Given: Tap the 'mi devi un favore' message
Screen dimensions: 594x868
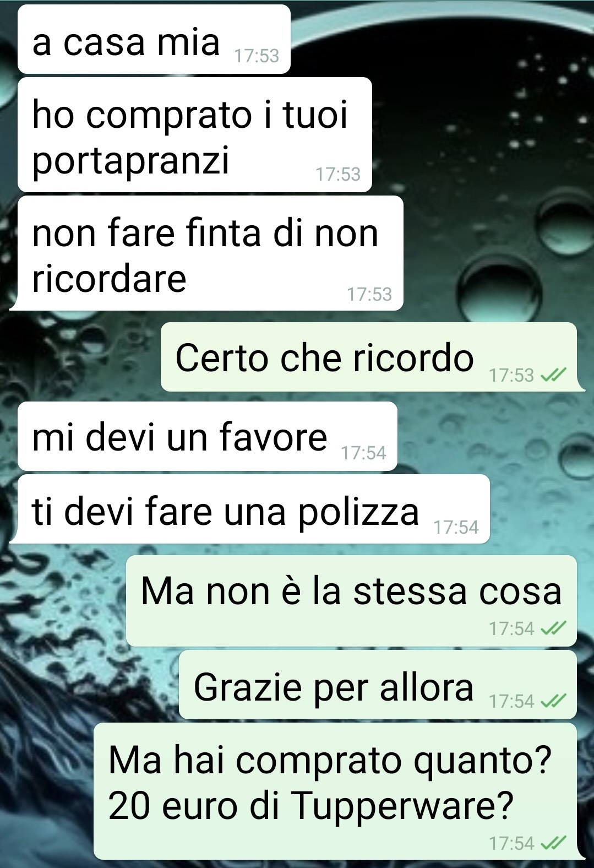Looking at the screenshot, I should (x=207, y=436).
